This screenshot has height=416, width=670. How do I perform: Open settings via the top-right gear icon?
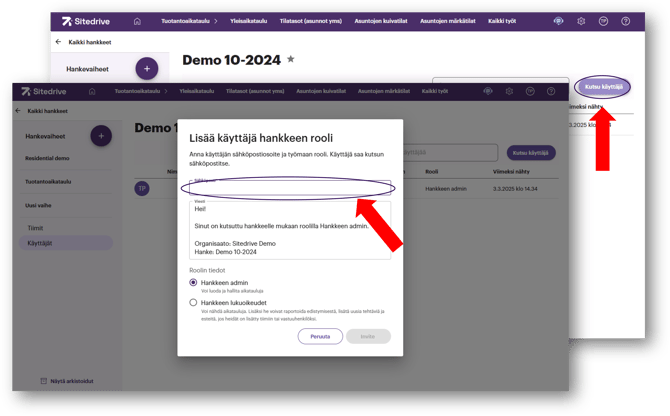coord(581,21)
